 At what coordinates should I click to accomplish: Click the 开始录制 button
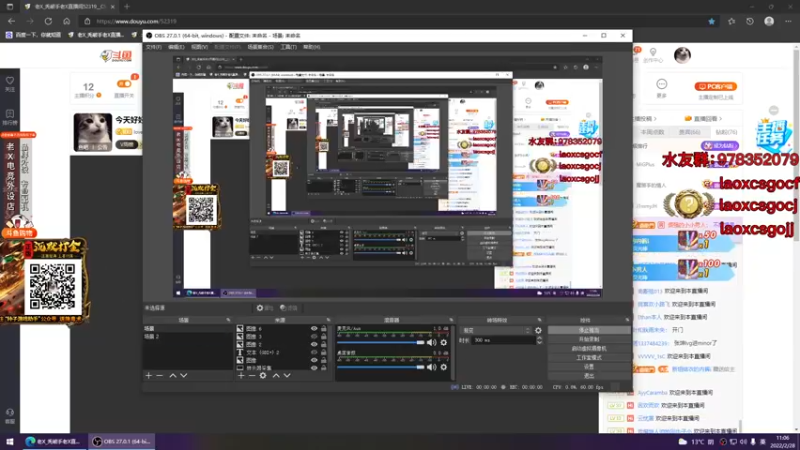pyautogui.click(x=589, y=339)
